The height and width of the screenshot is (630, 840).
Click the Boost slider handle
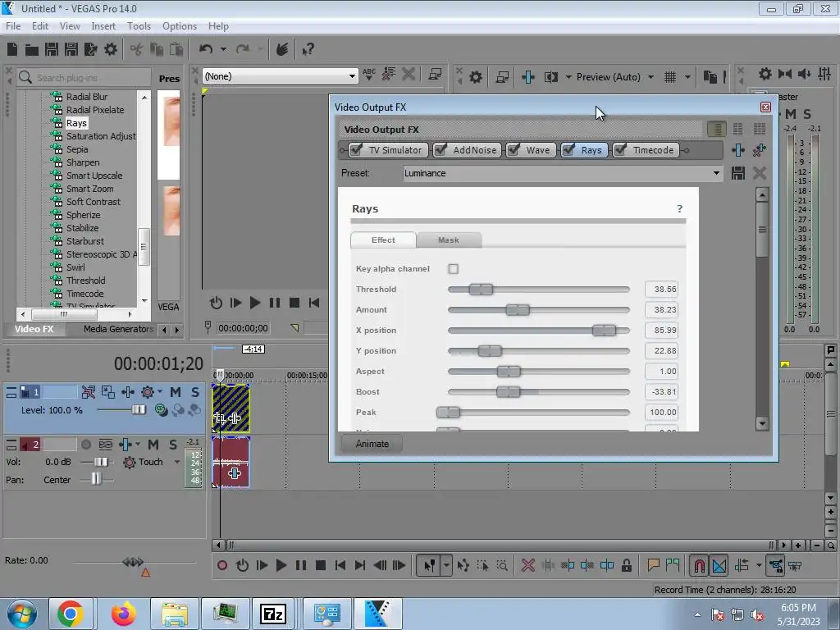coord(508,392)
